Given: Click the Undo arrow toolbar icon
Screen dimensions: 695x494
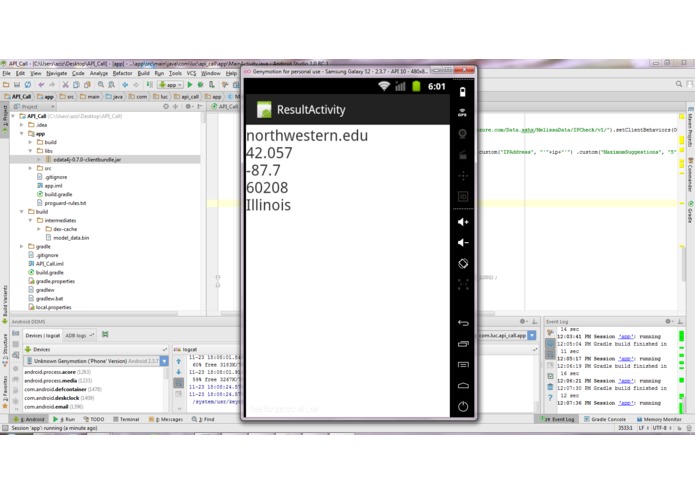Looking at the screenshot, I should 41,84.
